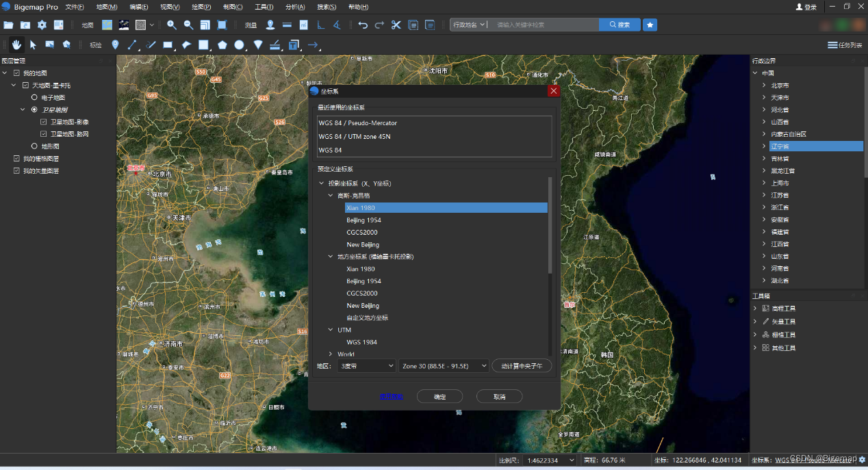Click the zoom in magnifier icon
This screenshot has height=470, width=868.
click(x=172, y=25)
